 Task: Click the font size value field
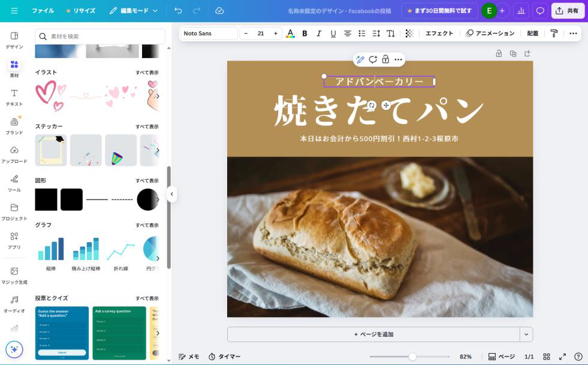(x=261, y=34)
